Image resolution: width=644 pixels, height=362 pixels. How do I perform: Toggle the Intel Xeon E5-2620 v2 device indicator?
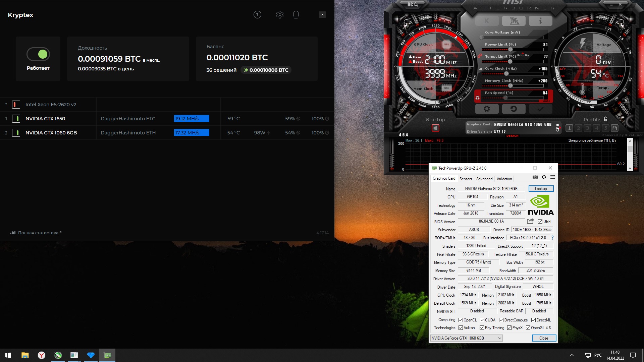(x=16, y=105)
